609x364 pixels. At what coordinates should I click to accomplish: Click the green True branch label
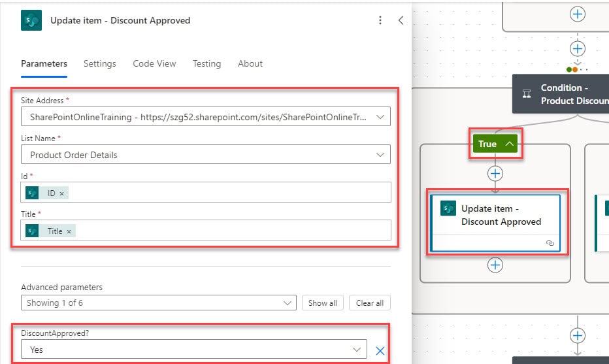point(495,144)
